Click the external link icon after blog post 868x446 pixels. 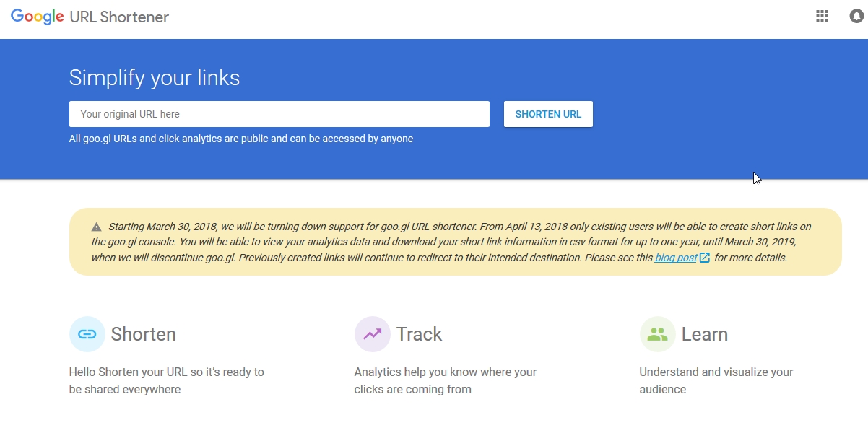[x=705, y=258]
